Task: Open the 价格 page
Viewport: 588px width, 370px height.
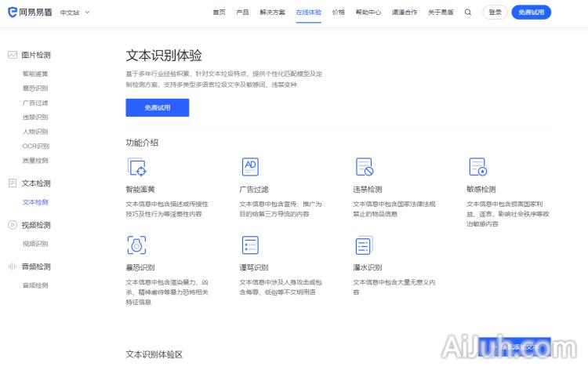Action: click(x=338, y=13)
